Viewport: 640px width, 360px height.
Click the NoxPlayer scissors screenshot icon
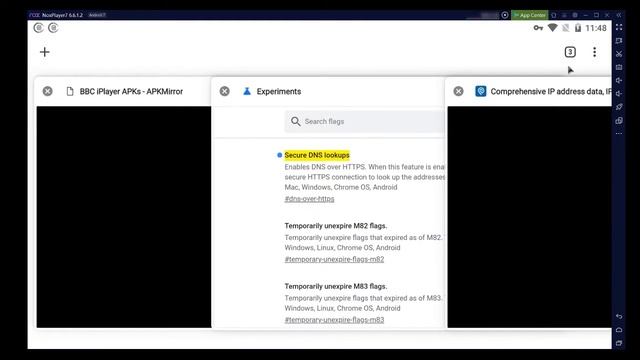[619, 53]
